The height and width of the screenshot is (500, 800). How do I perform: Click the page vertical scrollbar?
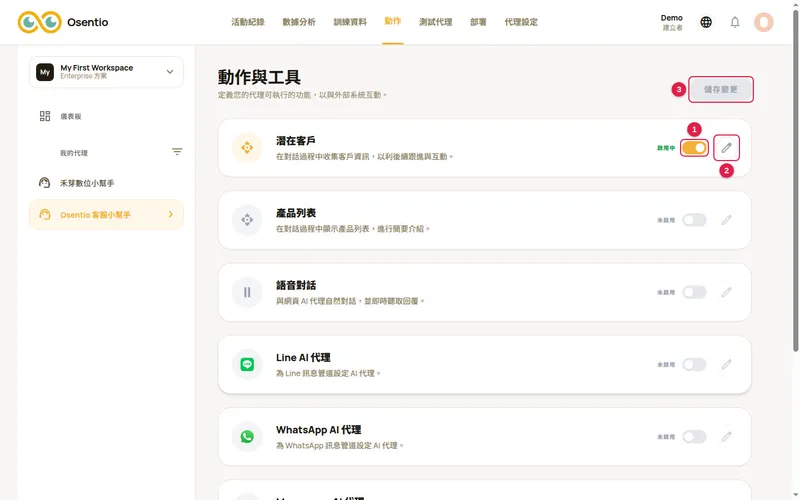tap(796, 179)
